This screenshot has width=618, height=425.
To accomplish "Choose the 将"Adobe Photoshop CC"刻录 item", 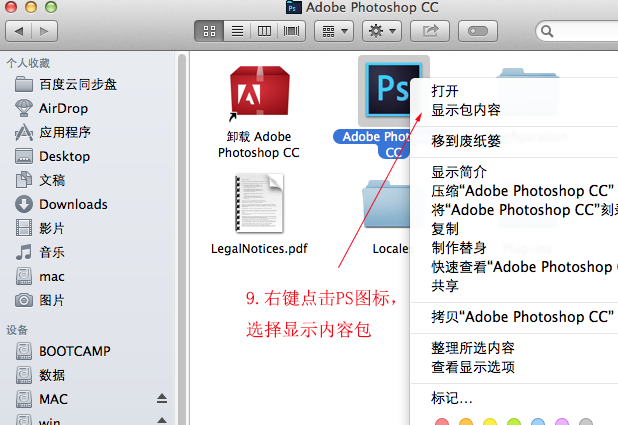I will [x=524, y=210].
